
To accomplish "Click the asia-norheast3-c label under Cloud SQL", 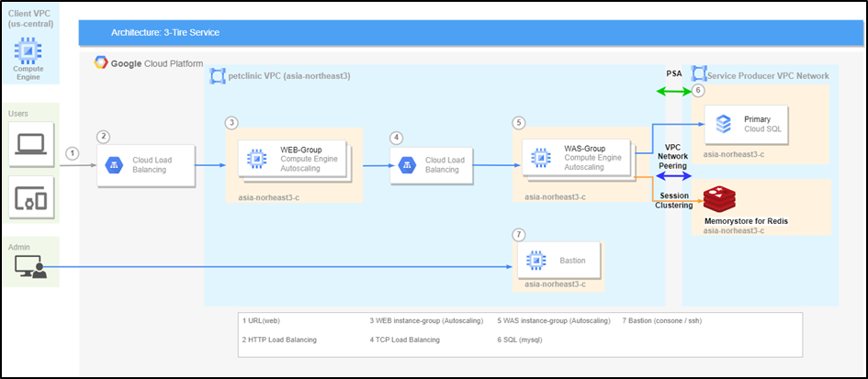I will pyautogui.click(x=734, y=154).
